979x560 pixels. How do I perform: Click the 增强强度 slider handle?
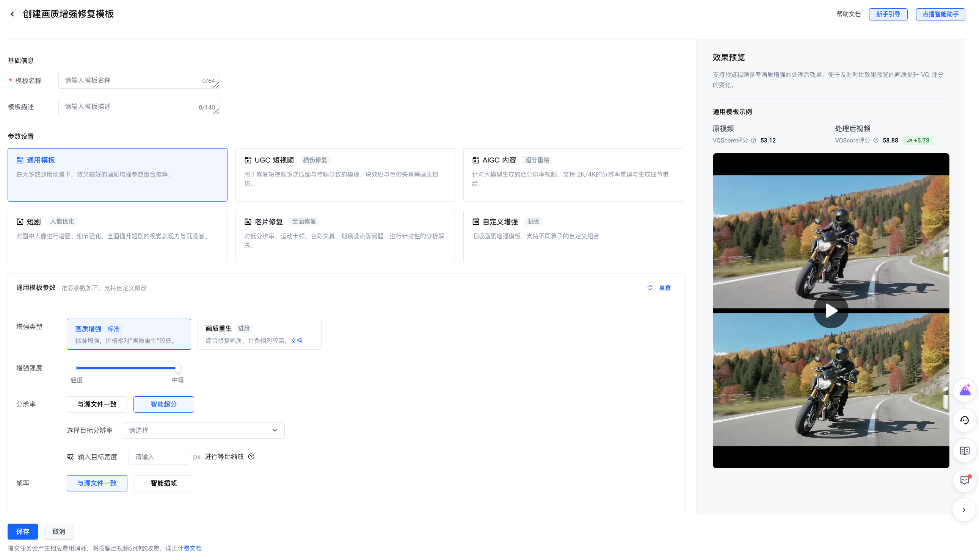point(177,368)
